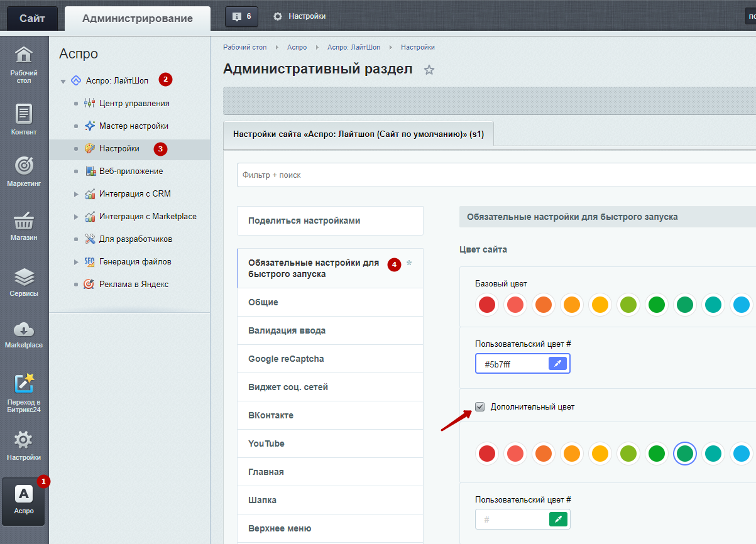Click the Аспро breadcrumb link
The width and height of the screenshot is (756, 544).
(297, 47)
